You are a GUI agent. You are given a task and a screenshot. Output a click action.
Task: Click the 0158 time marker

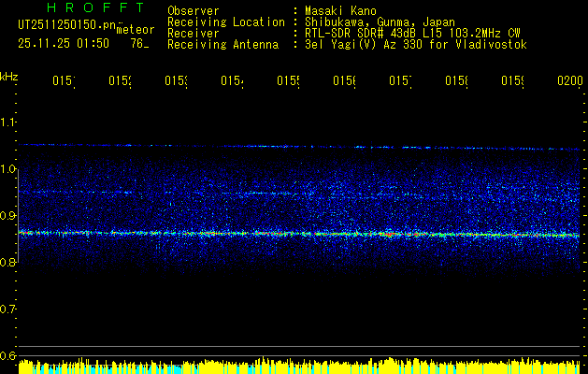456,81
